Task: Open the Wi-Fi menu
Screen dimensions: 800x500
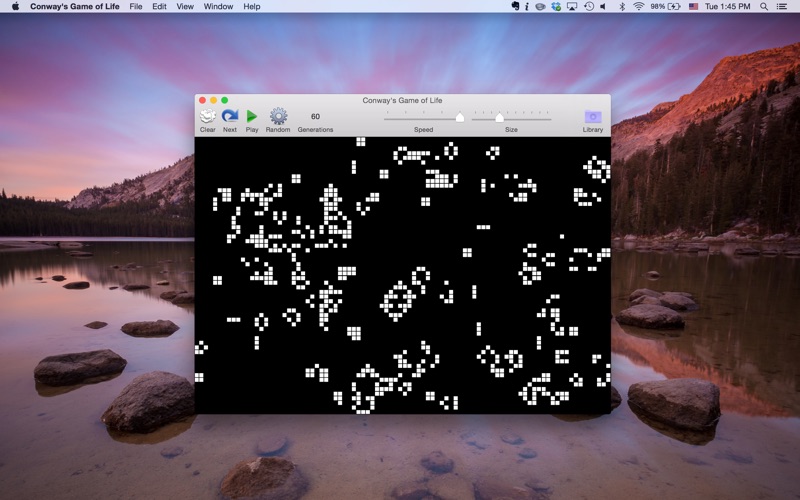Action: tap(638, 6)
